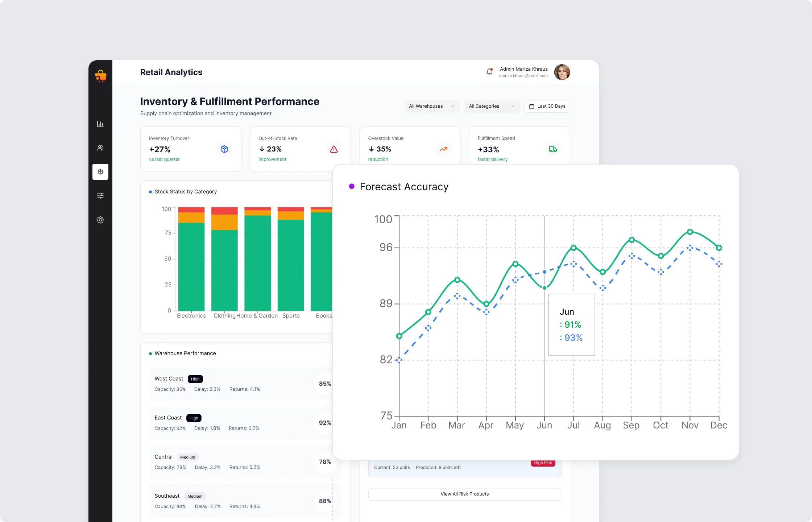Click the Retail Analytics header title
Viewport: 812px width, 522px height.
coord(171,72)
